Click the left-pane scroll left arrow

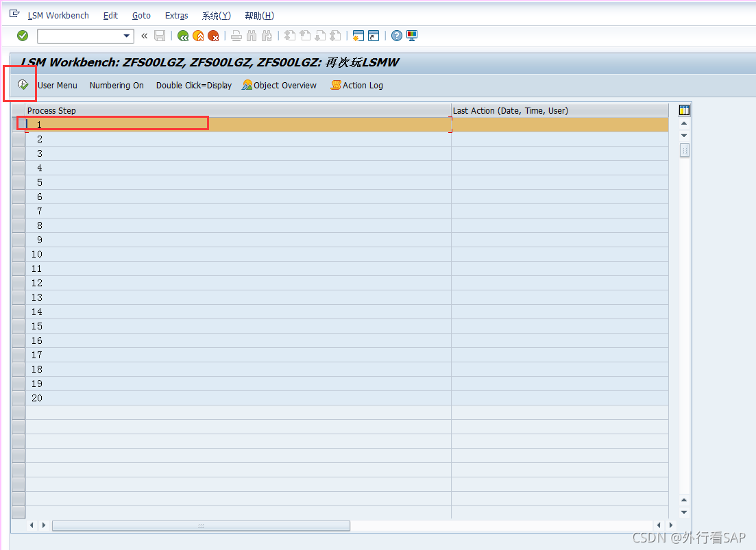32,525
